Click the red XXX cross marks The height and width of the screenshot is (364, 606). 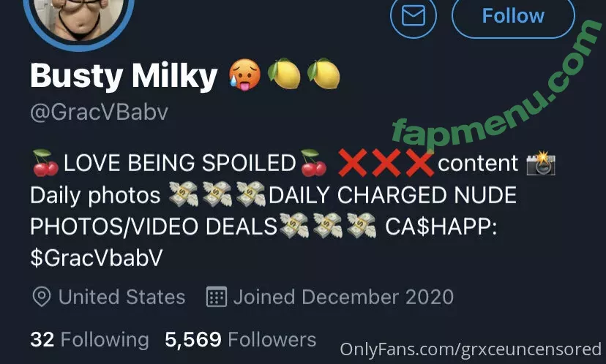click(385, 163)
